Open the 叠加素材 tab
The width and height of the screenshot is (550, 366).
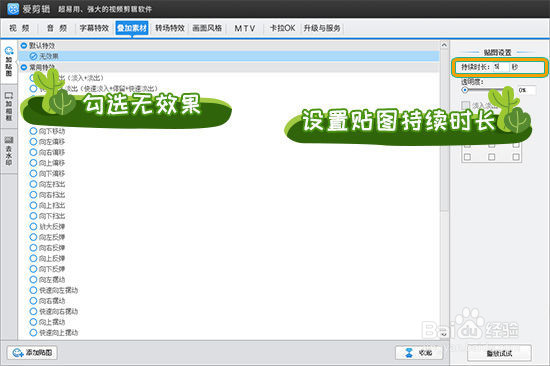pos(132,28)
